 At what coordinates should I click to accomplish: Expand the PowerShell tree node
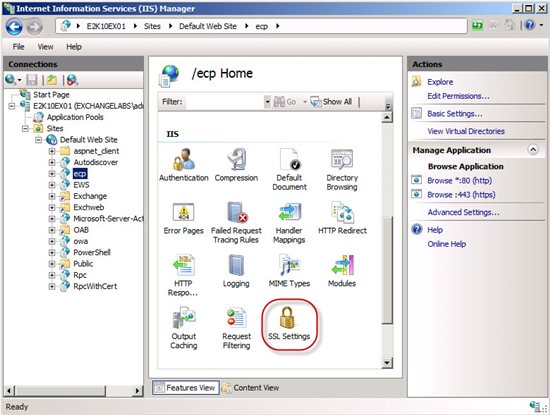(52, 253)
